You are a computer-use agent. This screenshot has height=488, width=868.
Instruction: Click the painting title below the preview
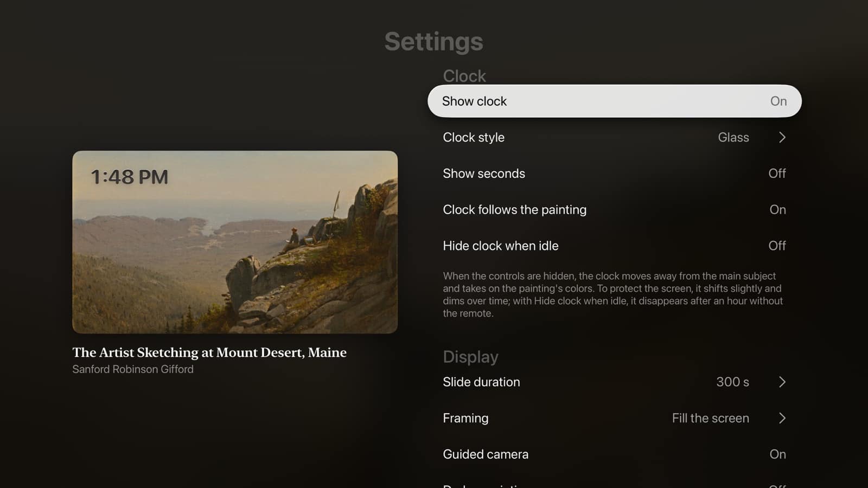coord(209,352)
